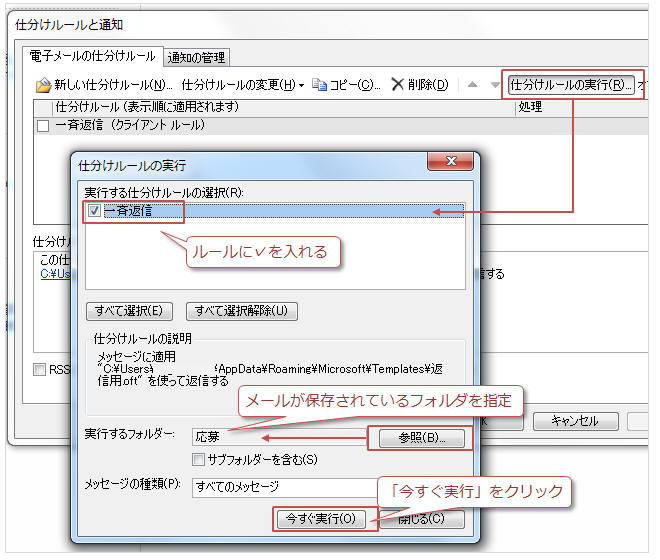
Task: Toggle the RSS checkbox at bottom left
Action: point(40,369)
